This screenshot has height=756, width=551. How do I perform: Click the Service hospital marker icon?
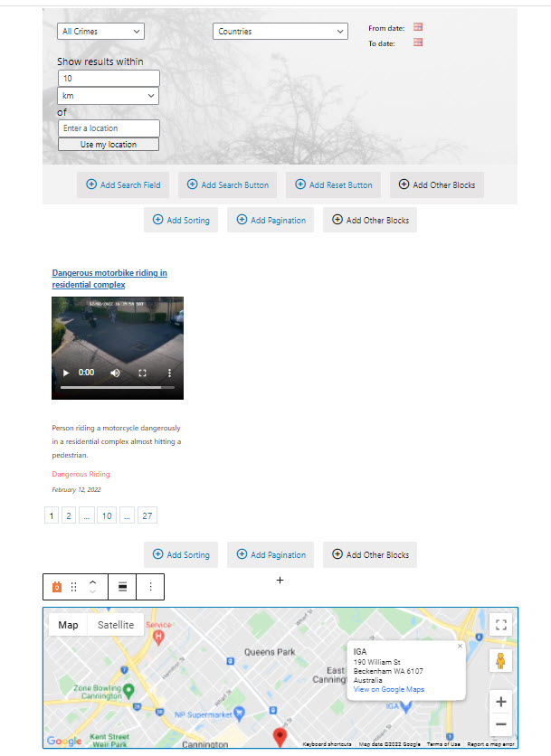(158, 638)
